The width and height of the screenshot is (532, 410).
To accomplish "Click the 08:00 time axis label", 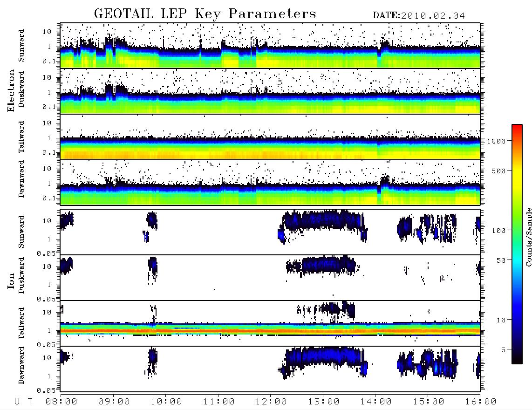I will pyautogui.click(x=61, y=402).
